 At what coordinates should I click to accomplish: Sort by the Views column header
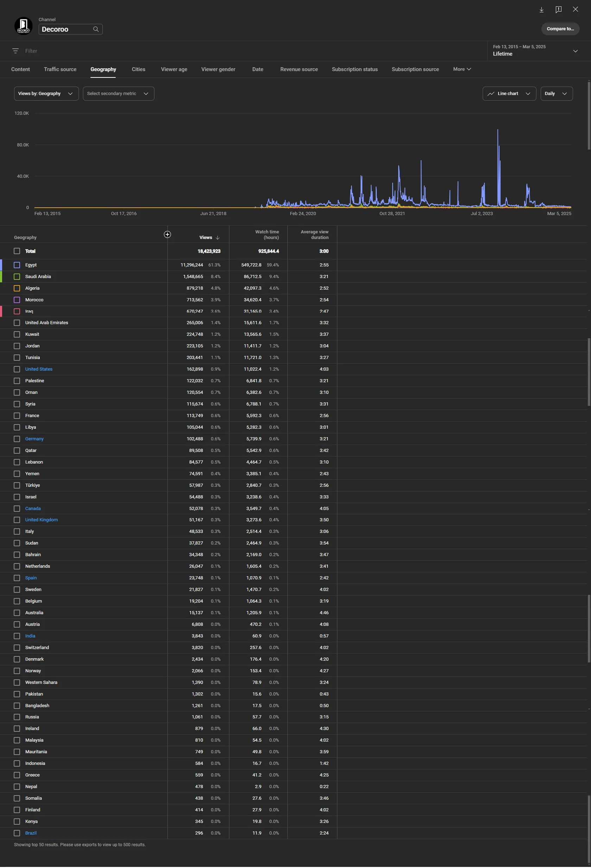pos(206,238)
